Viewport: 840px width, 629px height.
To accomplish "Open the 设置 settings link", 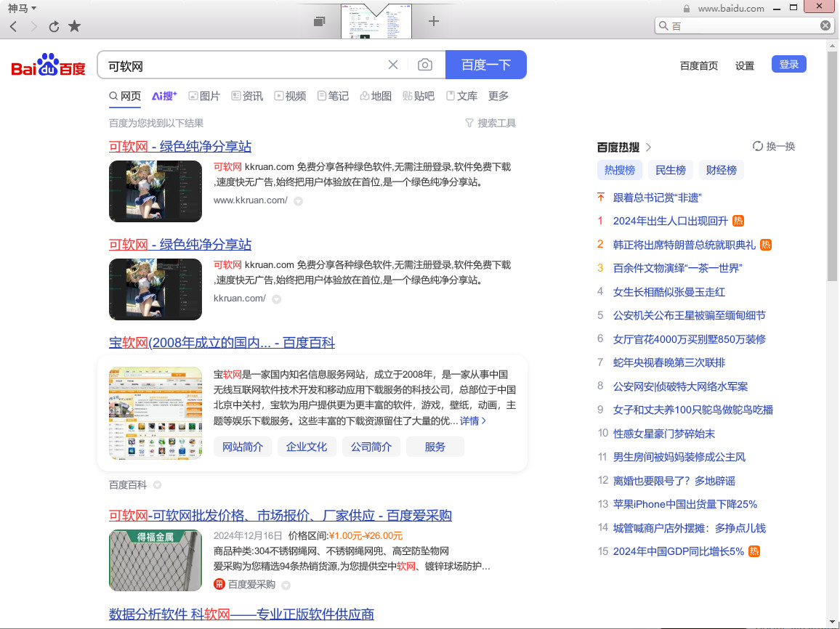I will coord(745,66).
